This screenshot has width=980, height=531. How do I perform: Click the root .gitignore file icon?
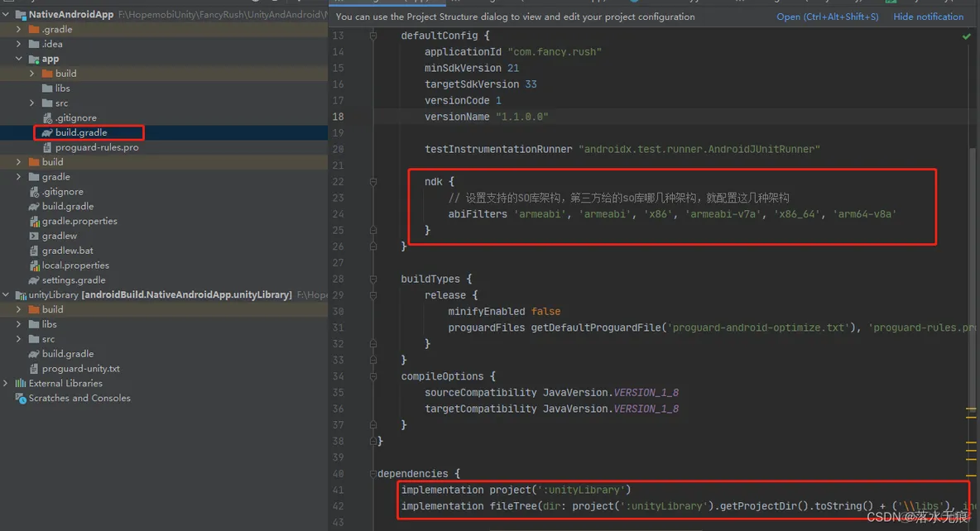coord(35,192)
